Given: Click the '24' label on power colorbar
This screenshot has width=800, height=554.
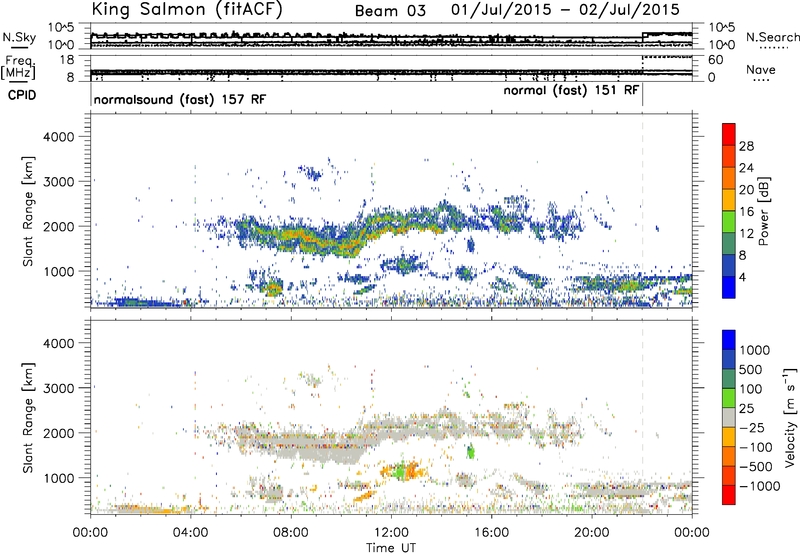Looking at the screenshot, I should pos(746,168).
